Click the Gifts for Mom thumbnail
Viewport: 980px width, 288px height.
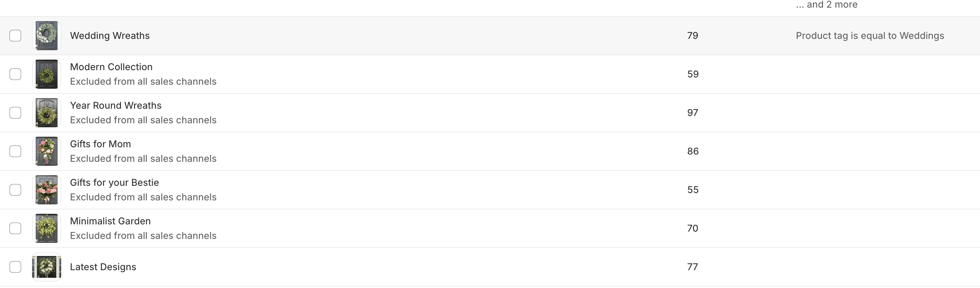[x=46, y=151]
